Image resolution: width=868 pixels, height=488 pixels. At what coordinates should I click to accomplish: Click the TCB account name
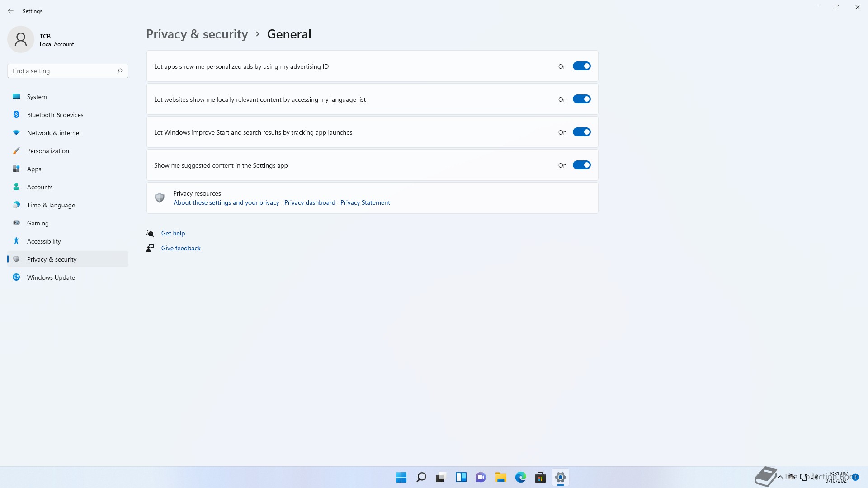pos(45,36)
